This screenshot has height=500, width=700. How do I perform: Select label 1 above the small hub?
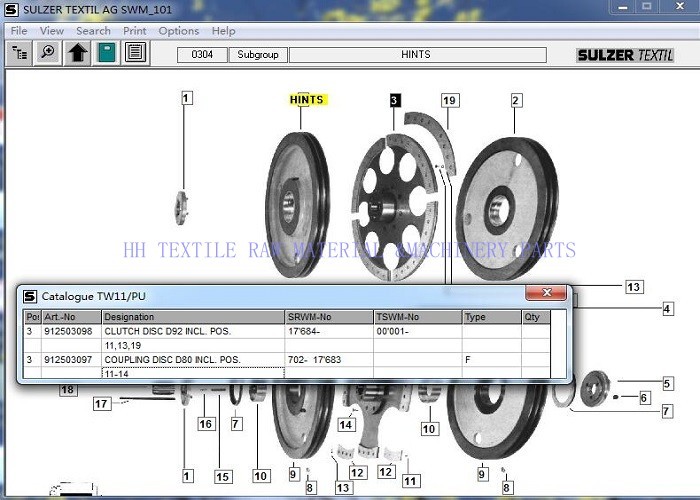pos(187,98)
